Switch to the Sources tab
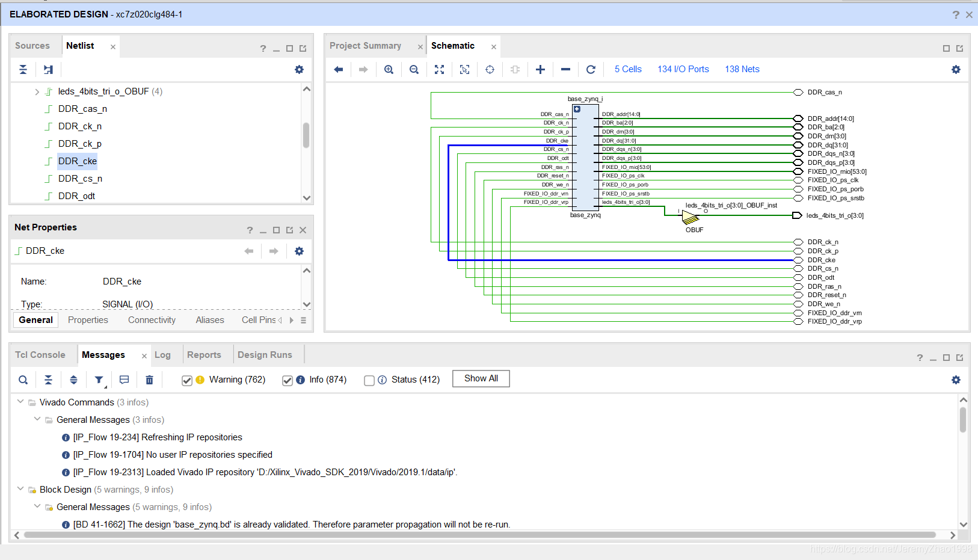 pyautogui.click(x=32, y=46)
